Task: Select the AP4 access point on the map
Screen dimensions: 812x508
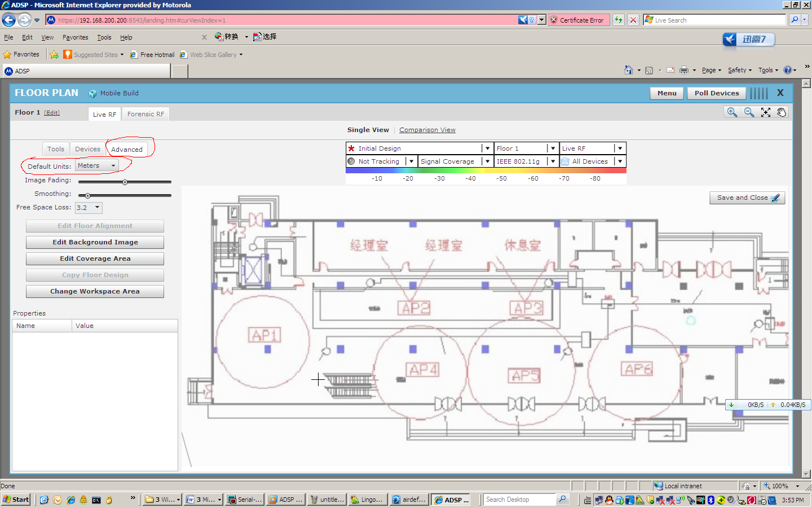Action: coord(423,370)
